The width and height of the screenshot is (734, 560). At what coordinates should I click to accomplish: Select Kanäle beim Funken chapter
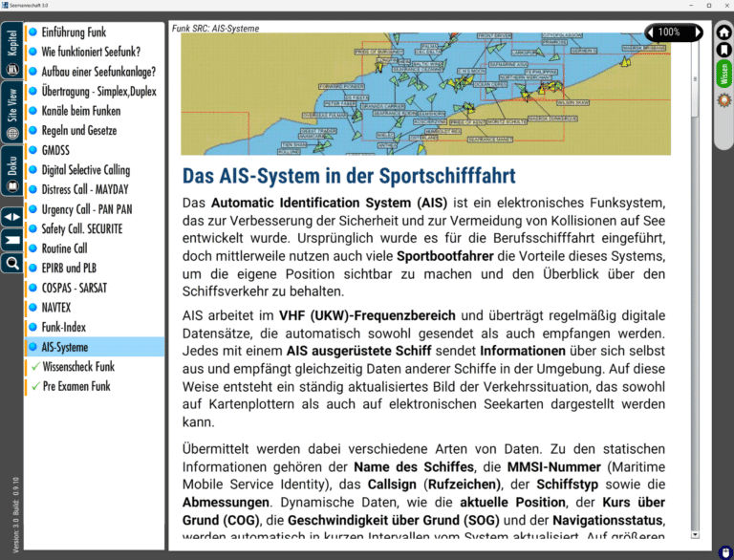point(94,111)
